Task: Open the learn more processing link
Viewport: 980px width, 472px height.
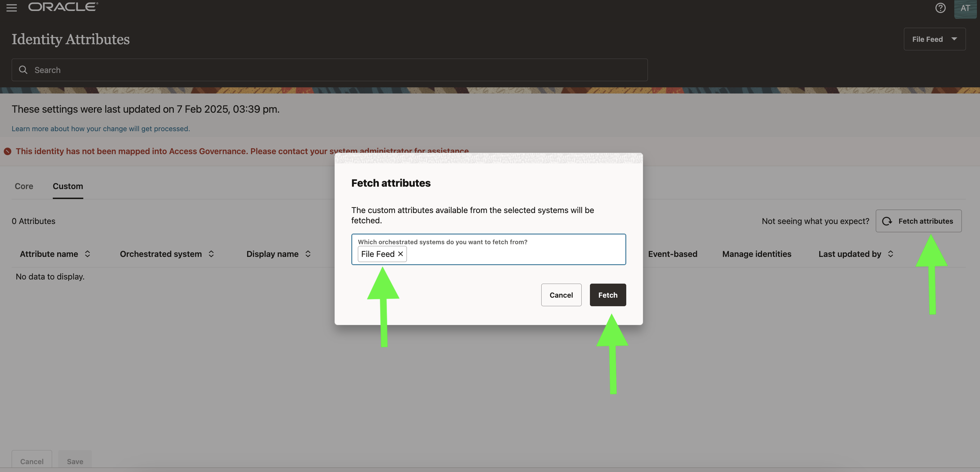Action: point(100,129)
